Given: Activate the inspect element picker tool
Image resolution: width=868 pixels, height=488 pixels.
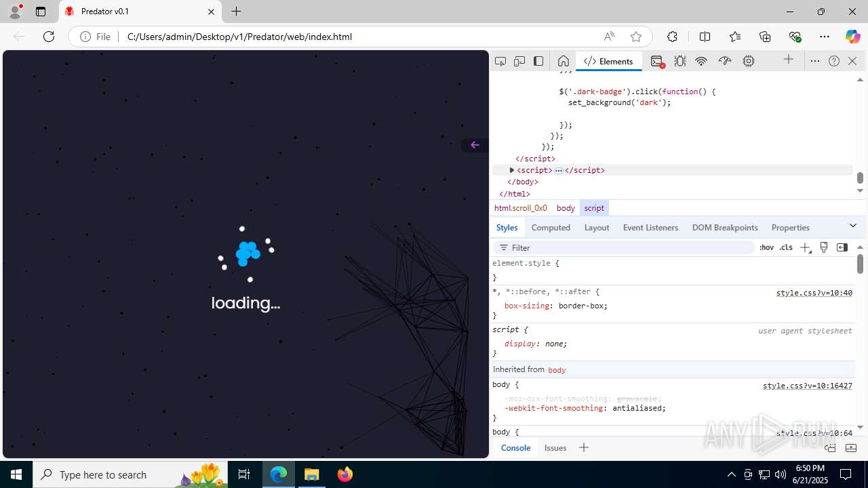Looking at the screenshot, I should pos(500,61).
